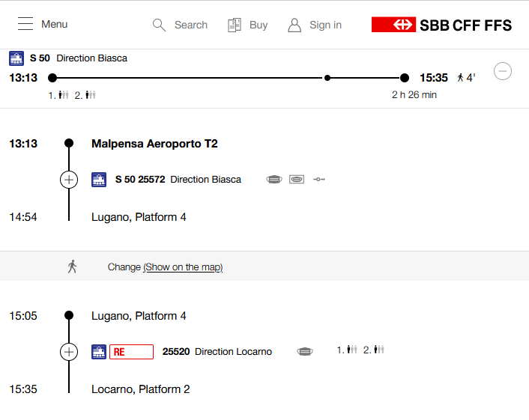The height and width of the screenshot is (420, 529).
Task: Click the route line icon on S 50 25572
Action: point(318,180)
